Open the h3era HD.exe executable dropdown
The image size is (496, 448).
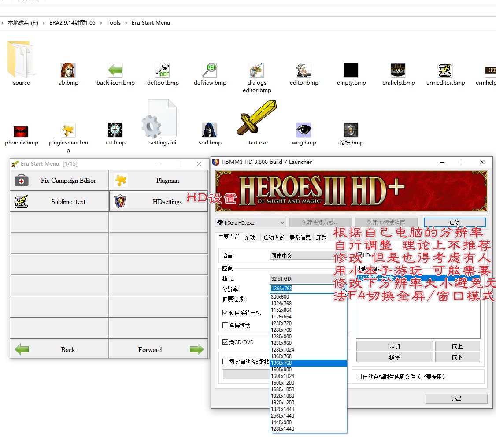[251, 223]
